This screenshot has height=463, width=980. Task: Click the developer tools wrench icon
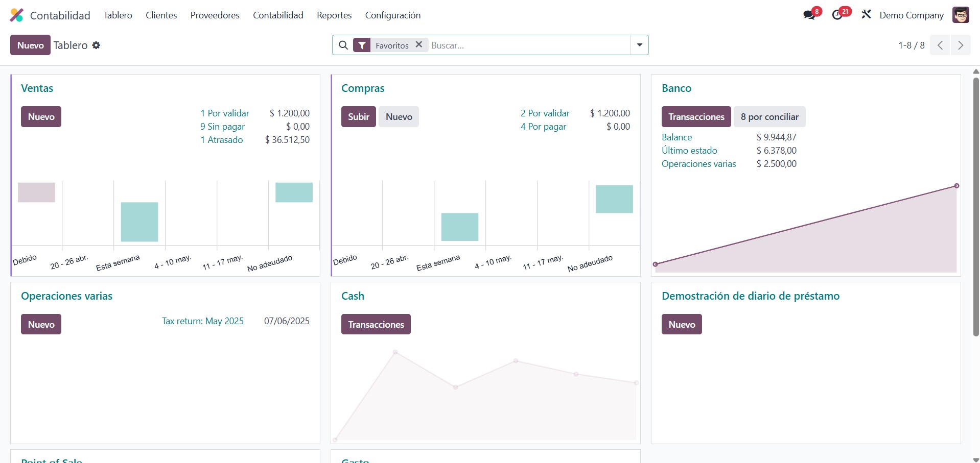(866, 15)
